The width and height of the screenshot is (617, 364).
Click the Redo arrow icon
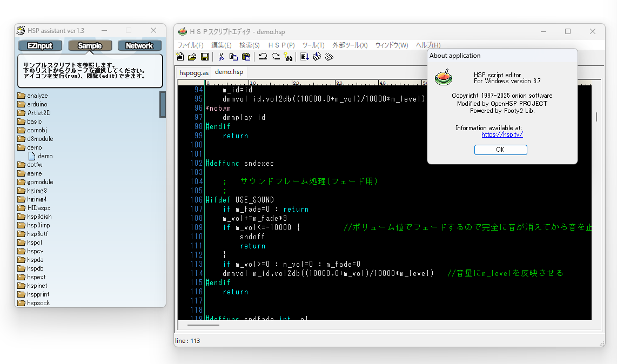(x=276, y=57)
